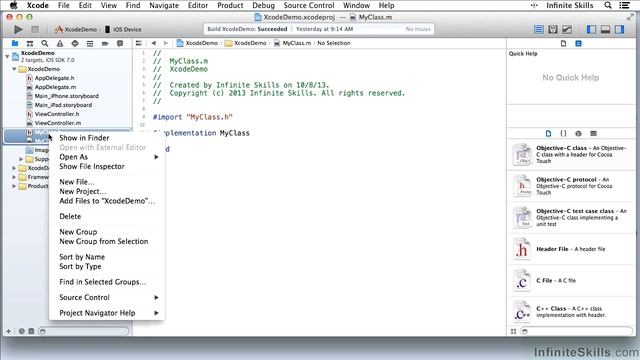Open the Issue navigator warning icon
Viewport: 640px width, 360px height.
(x=60, y=43)
